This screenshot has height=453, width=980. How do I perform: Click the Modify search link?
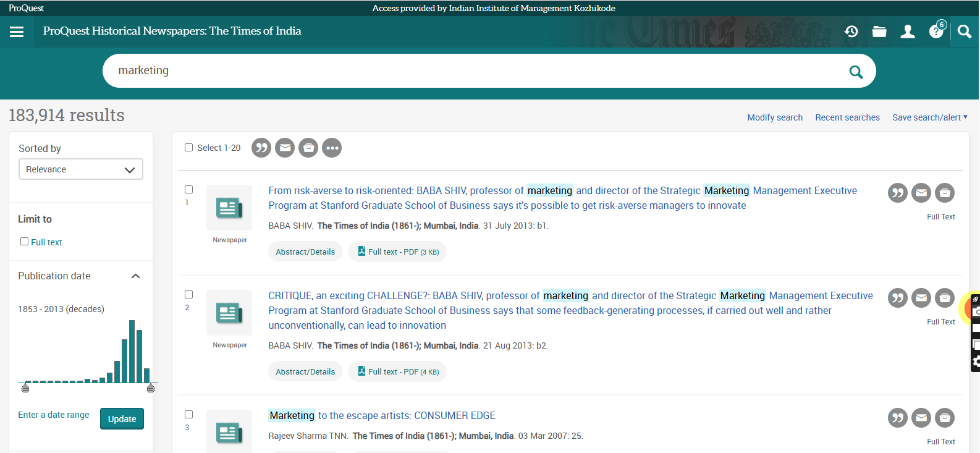(775, 117)
